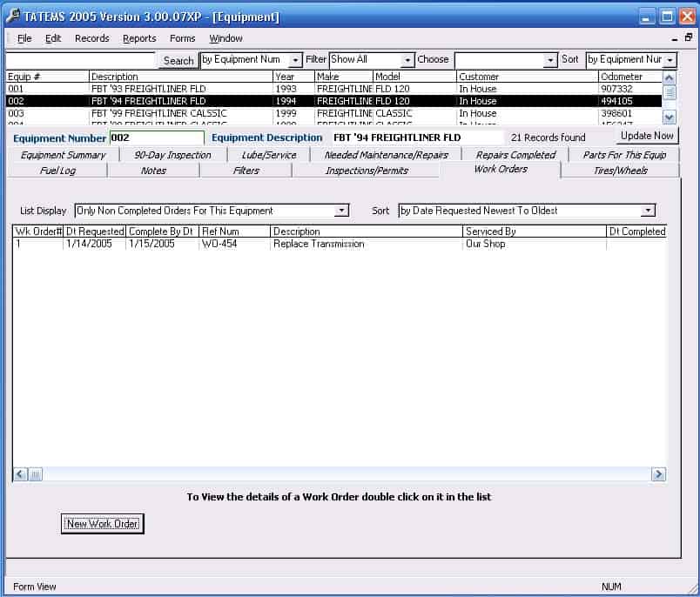Select the Work Orders tab
700x597 pixels.
[501, 169]
